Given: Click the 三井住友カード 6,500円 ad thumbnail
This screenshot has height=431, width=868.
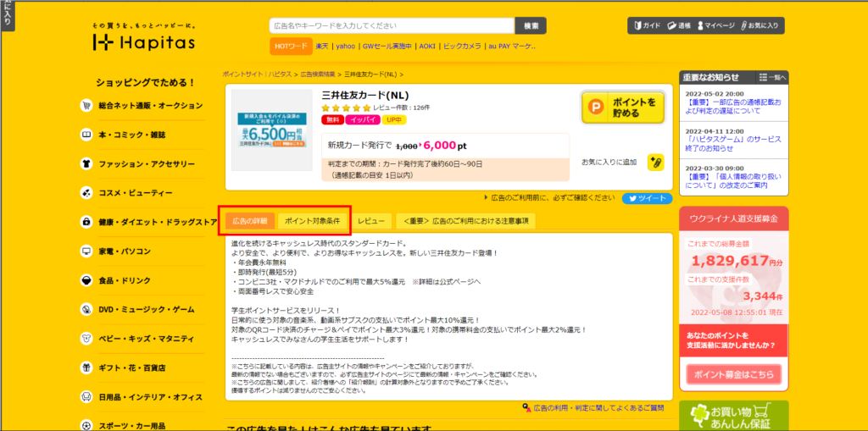Looking at the screenshot, I should [272, 130].
